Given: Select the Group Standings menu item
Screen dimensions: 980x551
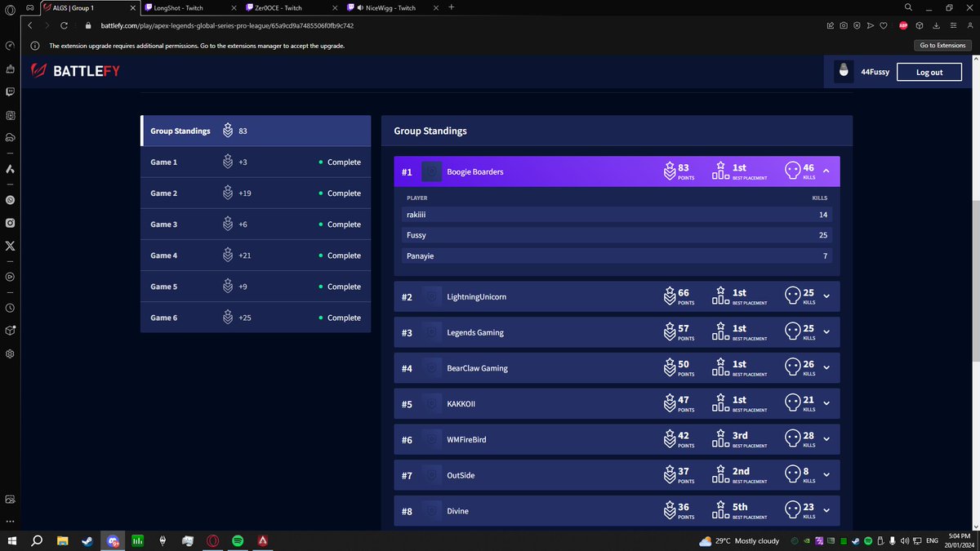Looking at the screenshot, I should click(256, 131).
